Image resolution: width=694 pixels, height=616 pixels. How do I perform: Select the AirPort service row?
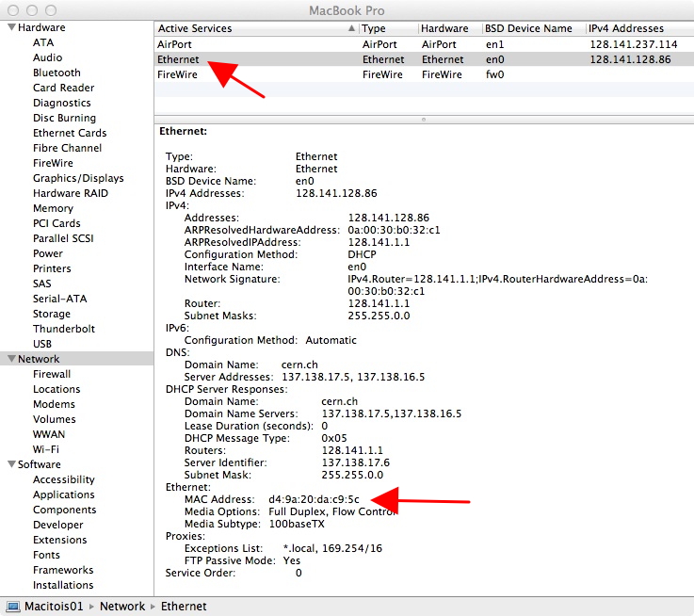pos(424,44)
